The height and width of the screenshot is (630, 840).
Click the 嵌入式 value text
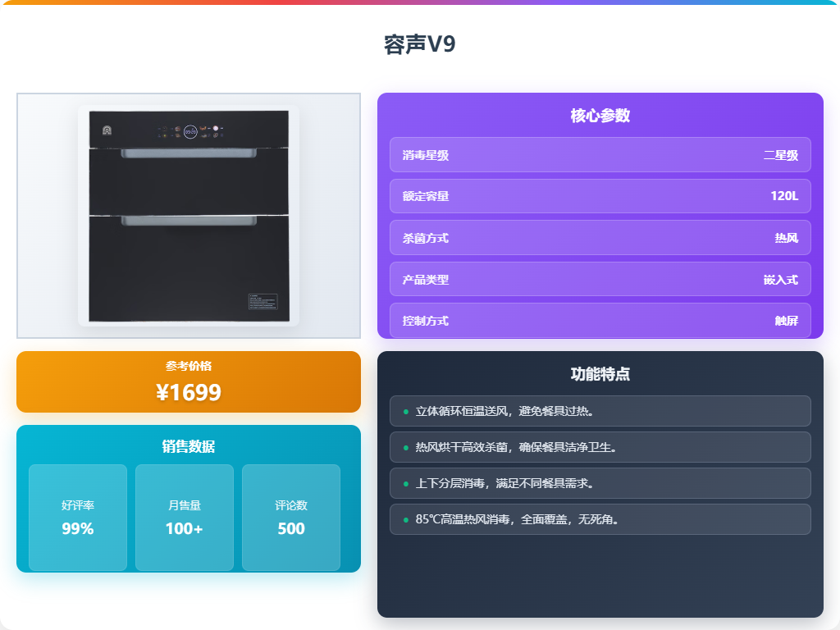tap(781, 280)
